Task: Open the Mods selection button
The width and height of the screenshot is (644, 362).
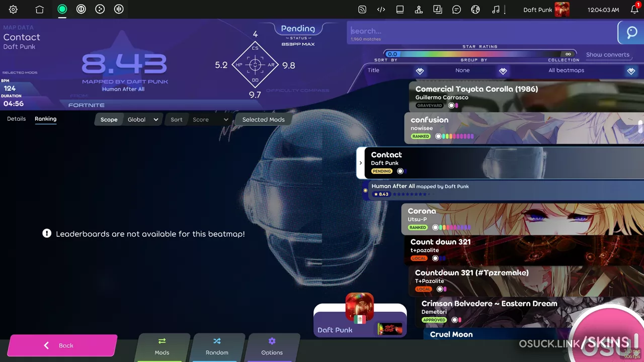Action: 162,346
